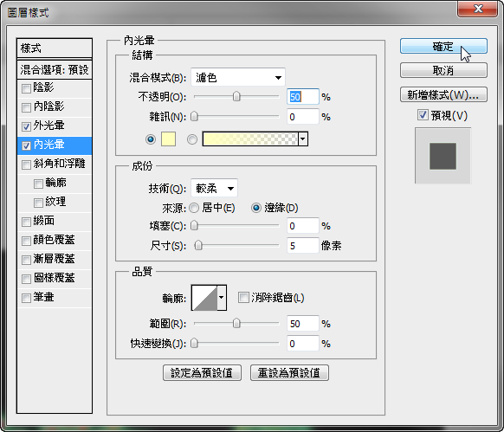
Task: Click the gray square style preview
Action: [443, 156]
